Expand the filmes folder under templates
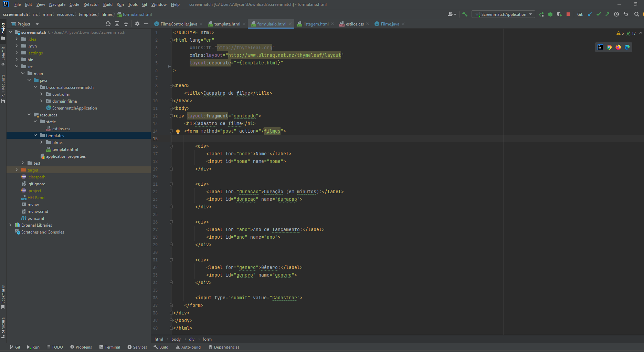Viewport: 644px width, 352px height. 41,142
